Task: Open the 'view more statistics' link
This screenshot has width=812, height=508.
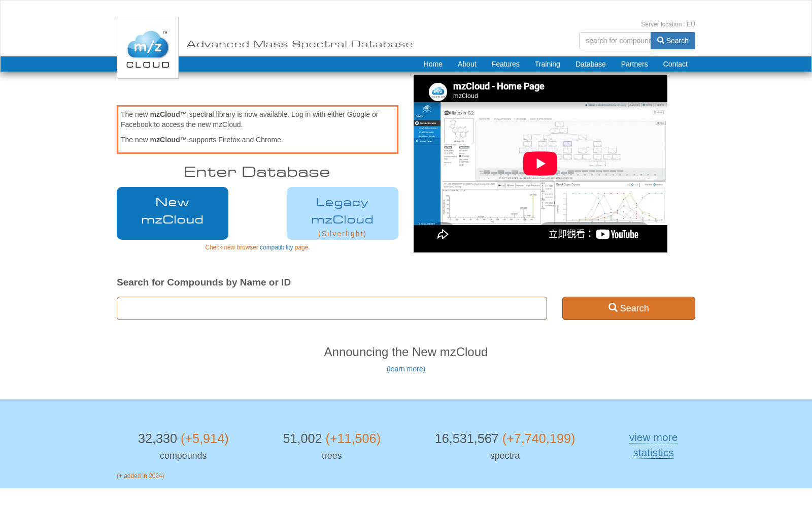Action: point(653,445)
